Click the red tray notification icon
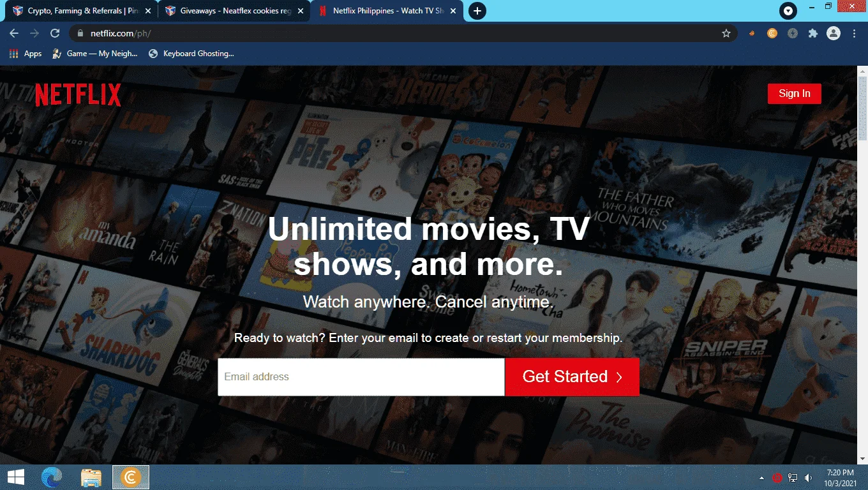This screenshot has height=490, width=868. [x=777, y=477]
